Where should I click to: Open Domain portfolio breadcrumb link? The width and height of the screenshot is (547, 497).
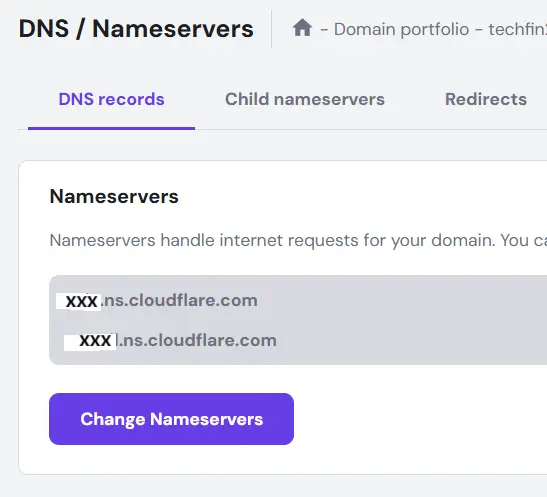(401, 29)
